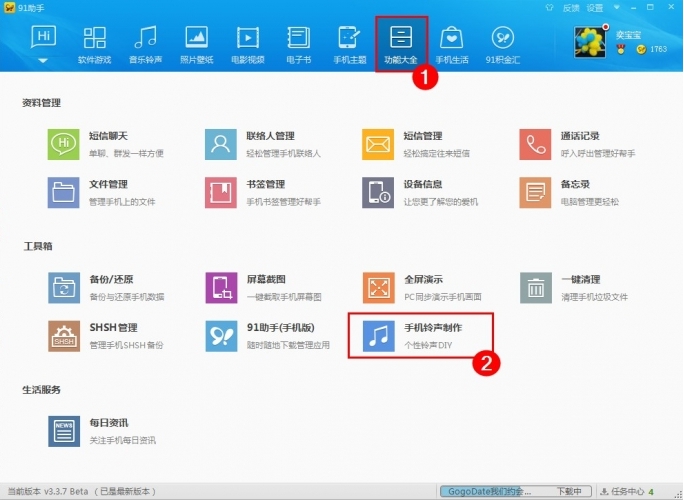Open 91助手(手机版) app icon
This screenshot has height=500, width=684.
pos(221,336)
